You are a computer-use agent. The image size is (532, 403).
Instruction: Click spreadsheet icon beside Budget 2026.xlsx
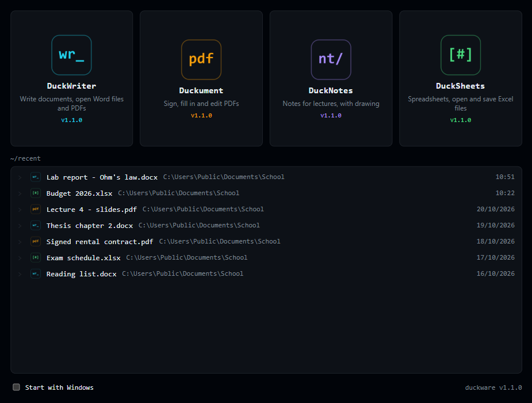(36, 193)
